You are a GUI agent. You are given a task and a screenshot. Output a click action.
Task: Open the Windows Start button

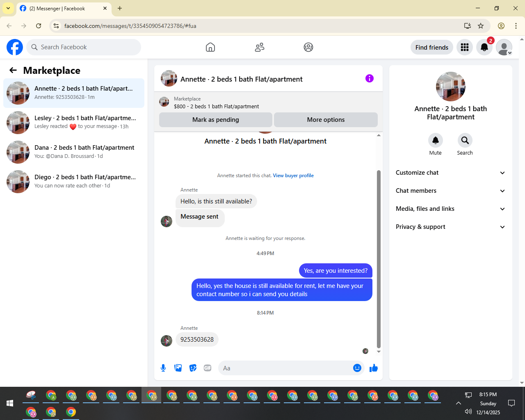pos(10,403)
